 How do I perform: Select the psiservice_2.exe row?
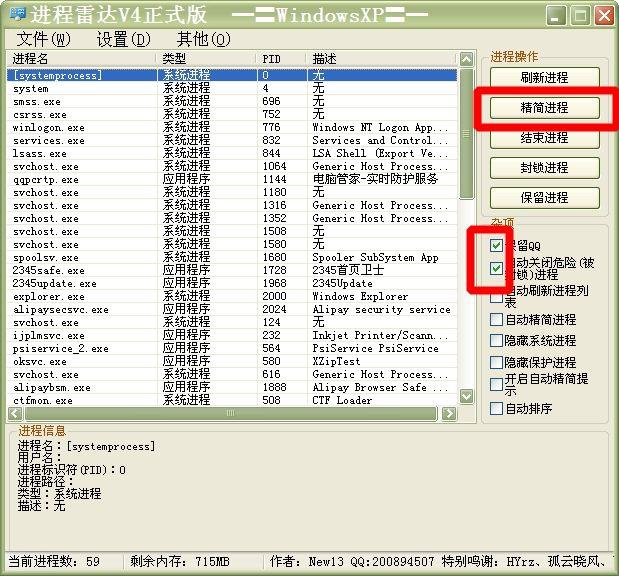tap(232, 349)
